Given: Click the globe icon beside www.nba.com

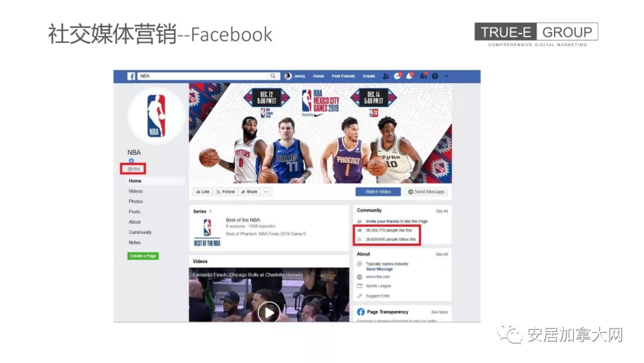Looking at the screenshot, I should click(360, 276).
